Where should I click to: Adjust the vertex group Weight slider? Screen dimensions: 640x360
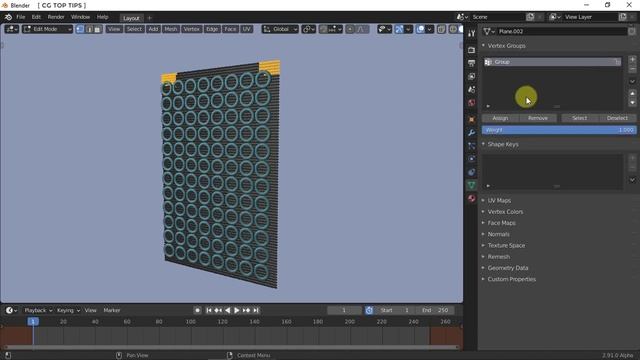(559, 130)
